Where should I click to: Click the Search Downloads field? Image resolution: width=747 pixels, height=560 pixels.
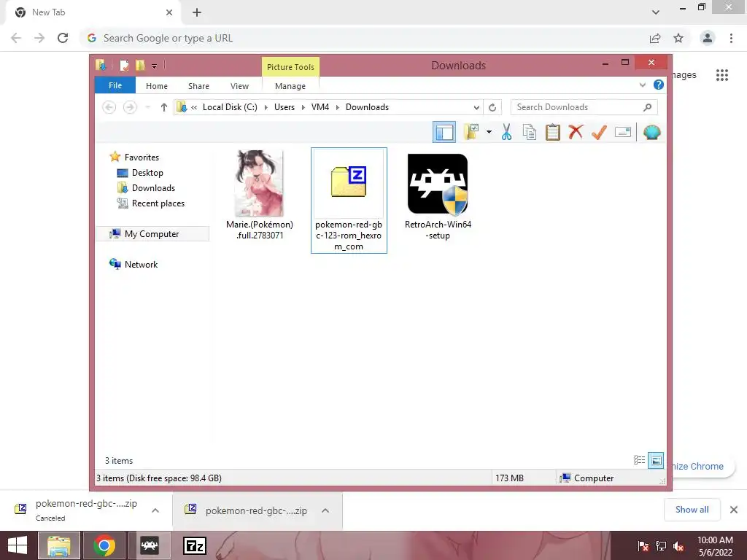coord(584,107)
